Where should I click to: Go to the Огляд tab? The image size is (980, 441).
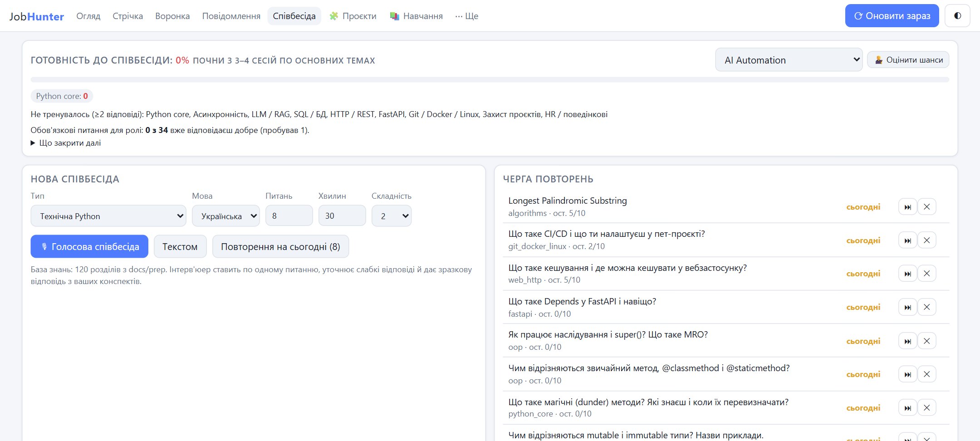click(x=88, y=16)
